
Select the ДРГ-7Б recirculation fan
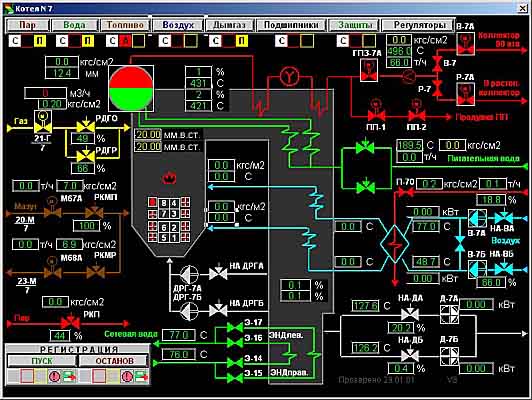[x=189, y=311]
